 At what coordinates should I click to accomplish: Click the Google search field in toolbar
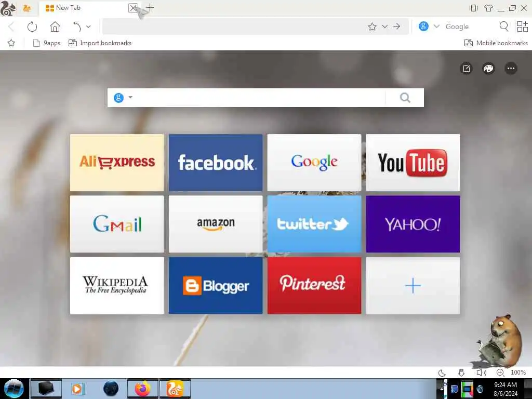[470, 26]
